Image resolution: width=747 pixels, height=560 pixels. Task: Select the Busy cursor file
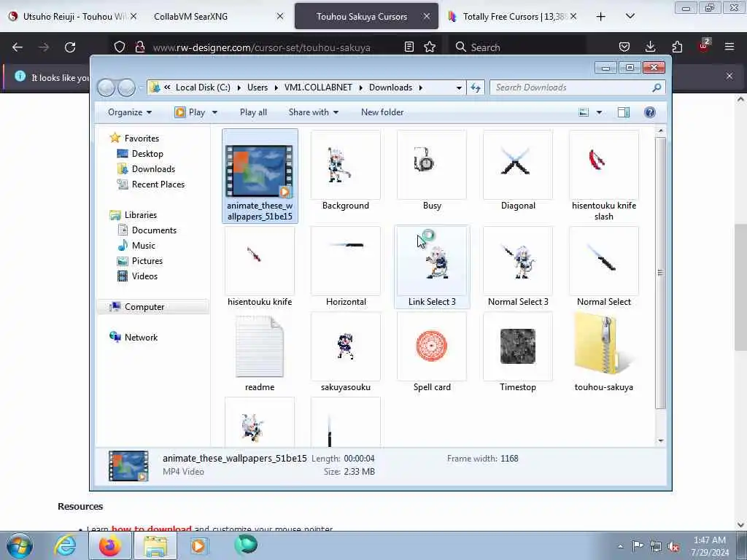click(432, 171)
